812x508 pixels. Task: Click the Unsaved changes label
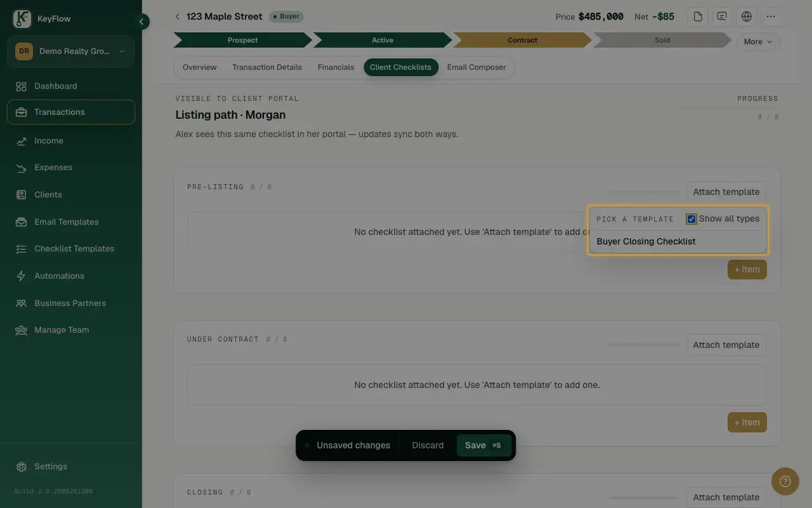pyautogui.click(x=353, y=446)
